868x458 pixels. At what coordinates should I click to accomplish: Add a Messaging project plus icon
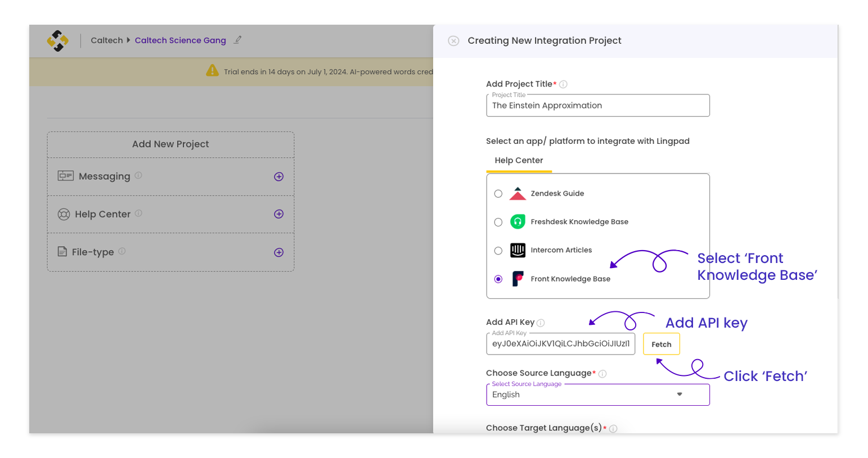point(278,176)
